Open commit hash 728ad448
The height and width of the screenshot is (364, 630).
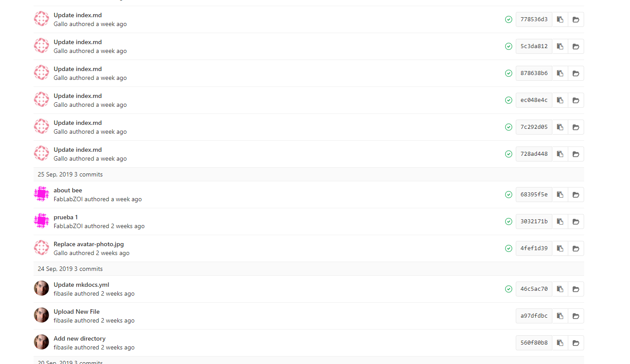pos(534,154)
